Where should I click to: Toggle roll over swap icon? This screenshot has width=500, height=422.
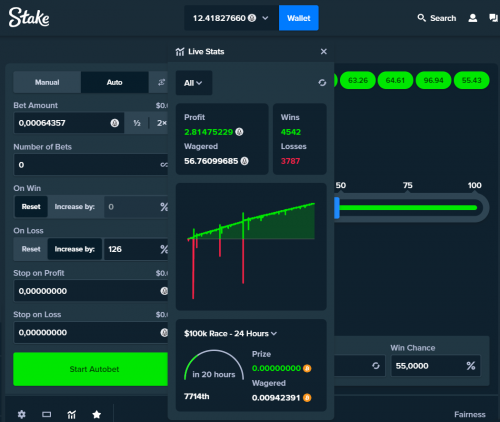376,366
